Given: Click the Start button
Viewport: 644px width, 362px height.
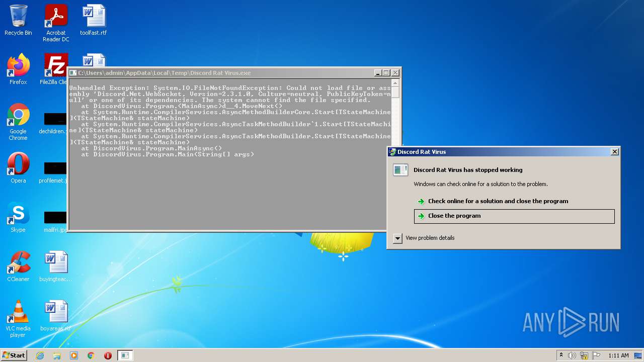Looking at the screenshot, I should 14,355.
